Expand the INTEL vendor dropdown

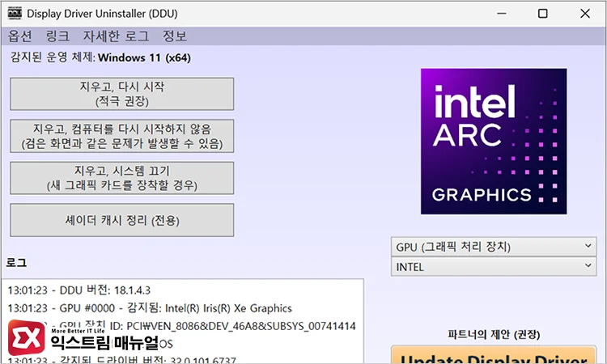pos(494,266)
